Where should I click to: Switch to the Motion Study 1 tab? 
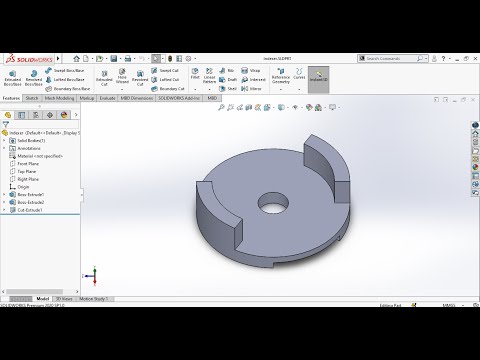(93, 299)
